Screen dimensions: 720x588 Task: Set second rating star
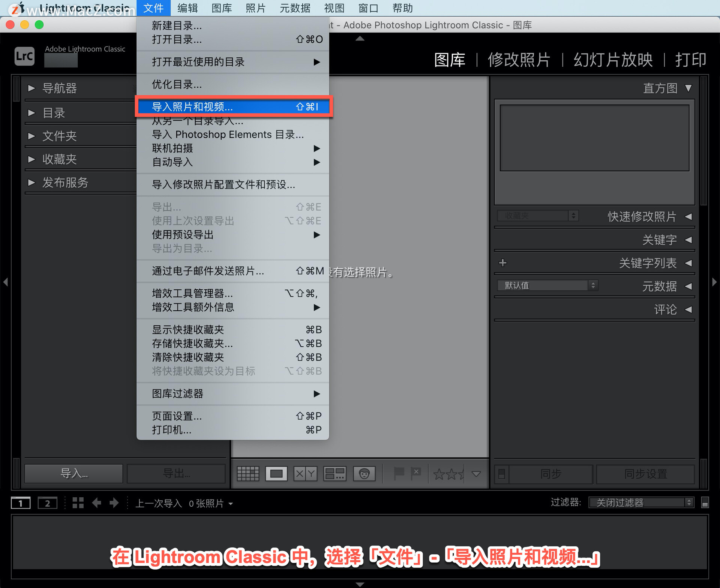point(452,474)
